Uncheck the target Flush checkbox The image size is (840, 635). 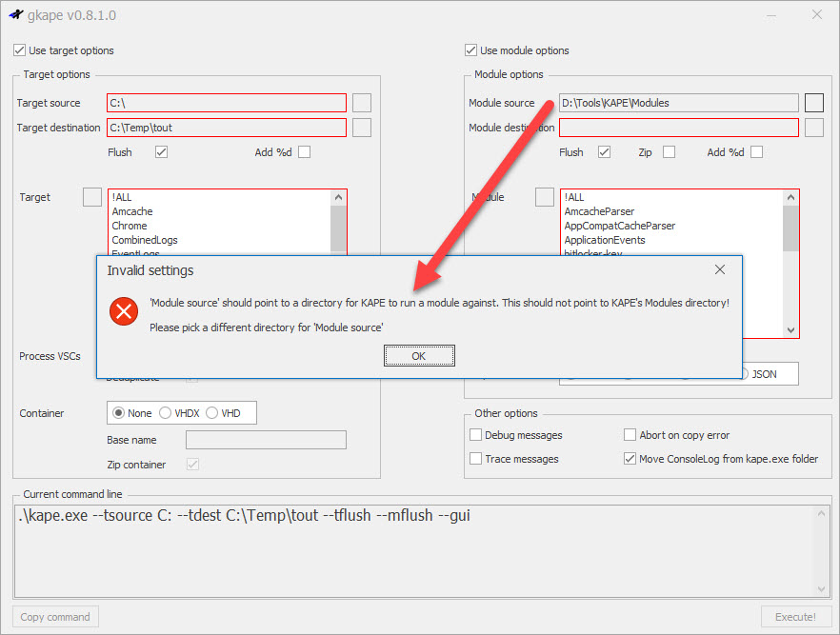point(161,152)
